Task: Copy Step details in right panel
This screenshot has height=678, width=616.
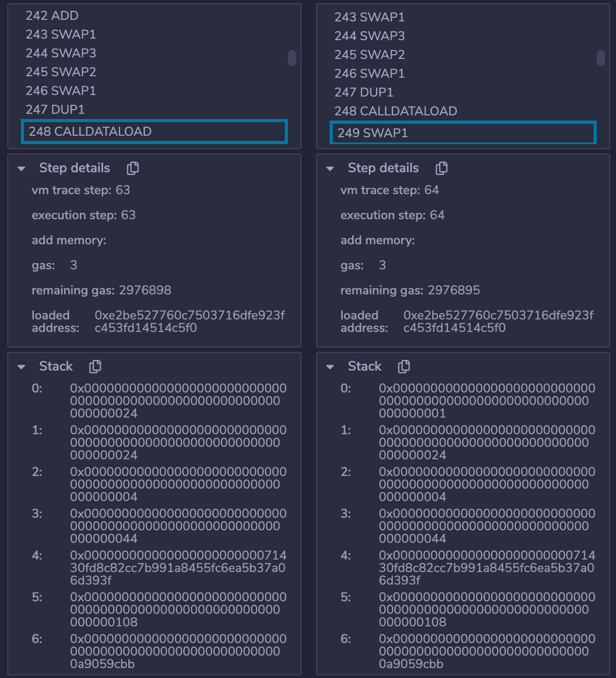Action: pyautogui.click(x=442, y=168)
